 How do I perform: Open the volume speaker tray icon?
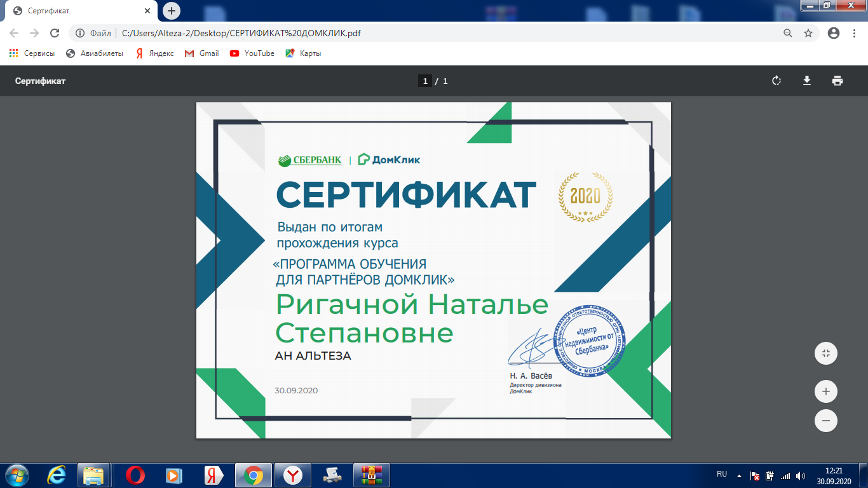pyautogui.click(x=800, y=475)
